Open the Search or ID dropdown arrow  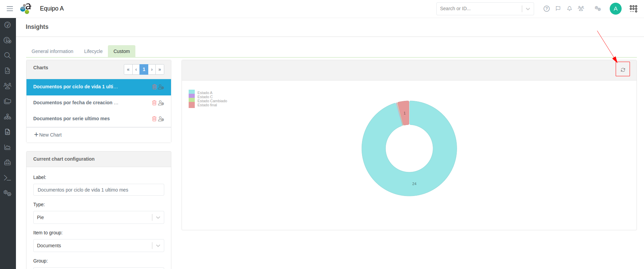(528, 9)
